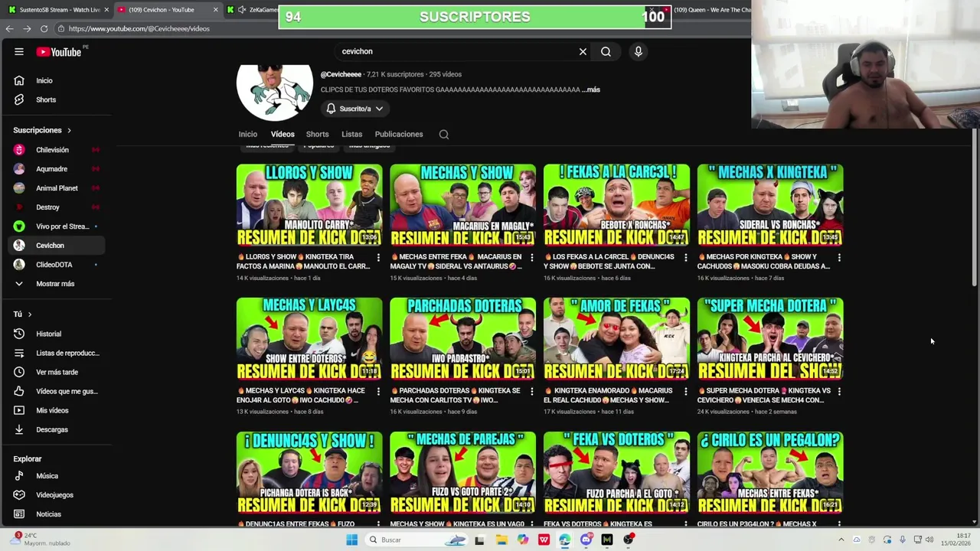Show hidden system tray icons chevron

coord(841,540)
